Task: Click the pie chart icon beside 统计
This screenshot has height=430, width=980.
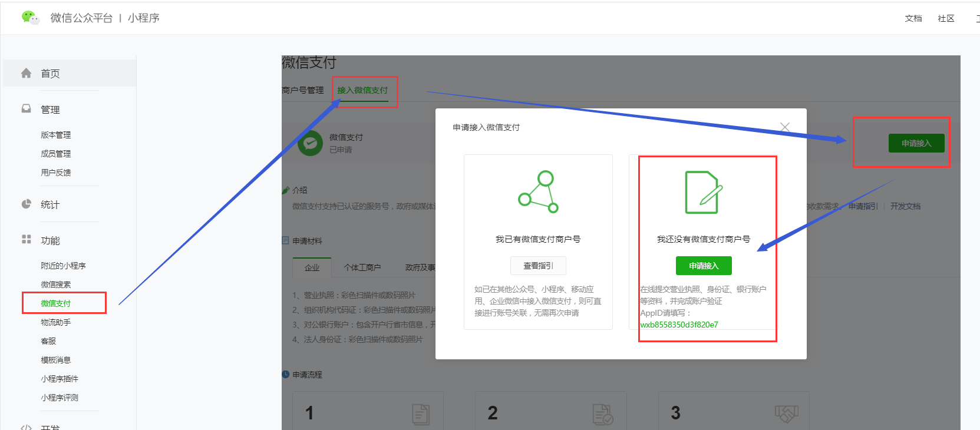Action: click(x=26, y=204)
